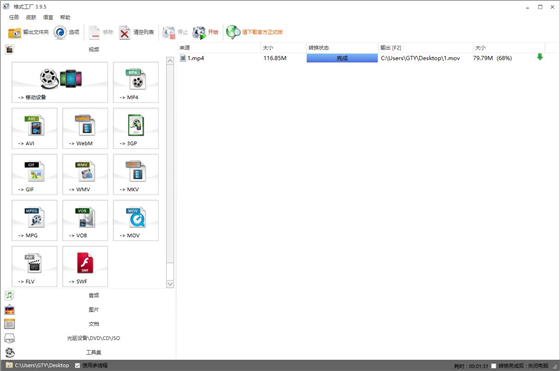This screenshot has width=560, height=371.
Task: Select the -> MP4 conversion tile
Action: [x=136, y=82]
